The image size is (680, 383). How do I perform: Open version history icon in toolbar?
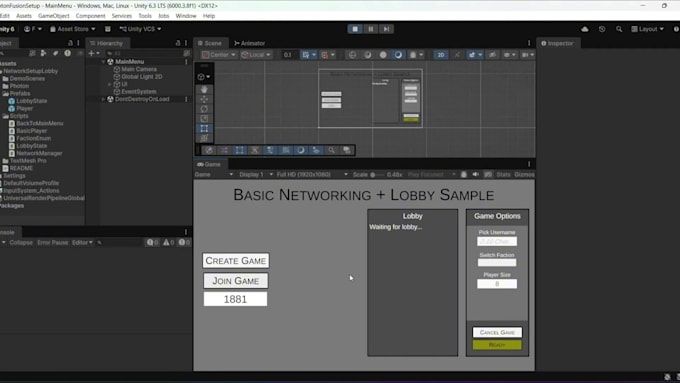[602, 29]
